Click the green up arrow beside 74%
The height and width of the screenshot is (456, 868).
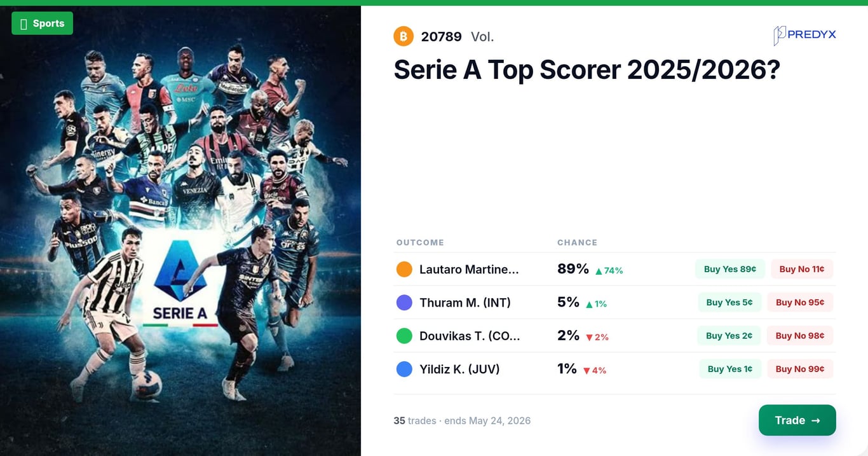point(599,270)
